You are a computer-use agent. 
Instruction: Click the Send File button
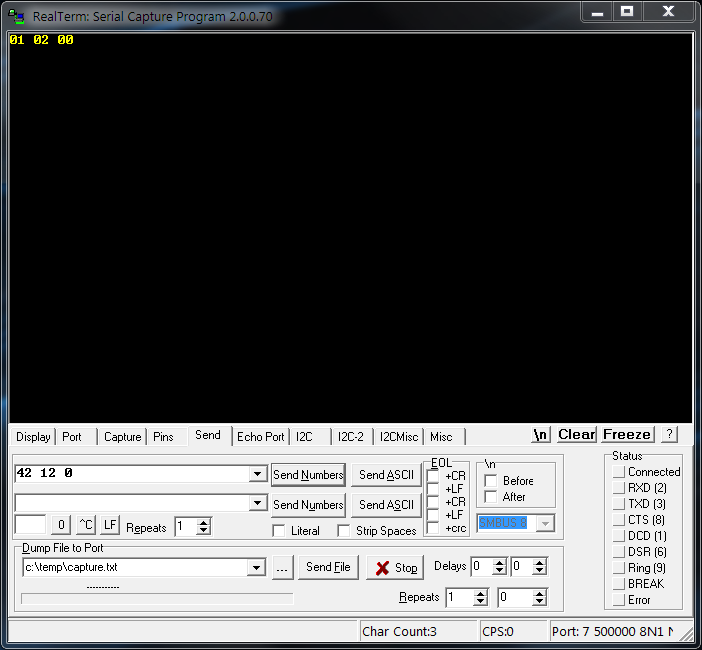click(328, 567)
